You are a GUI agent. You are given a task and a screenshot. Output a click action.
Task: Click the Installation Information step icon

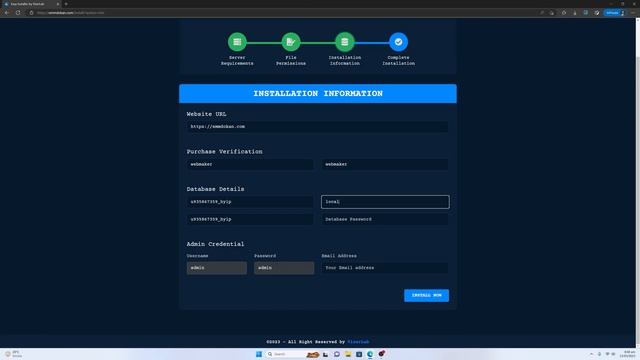pyautogui.click(x=344, y=42)
